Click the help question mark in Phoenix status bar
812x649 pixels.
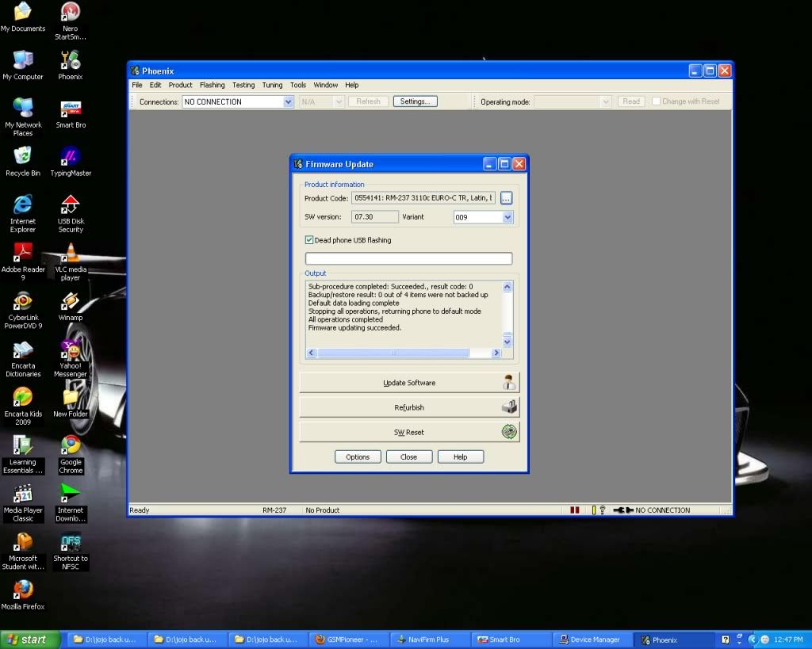click(603, 510)
